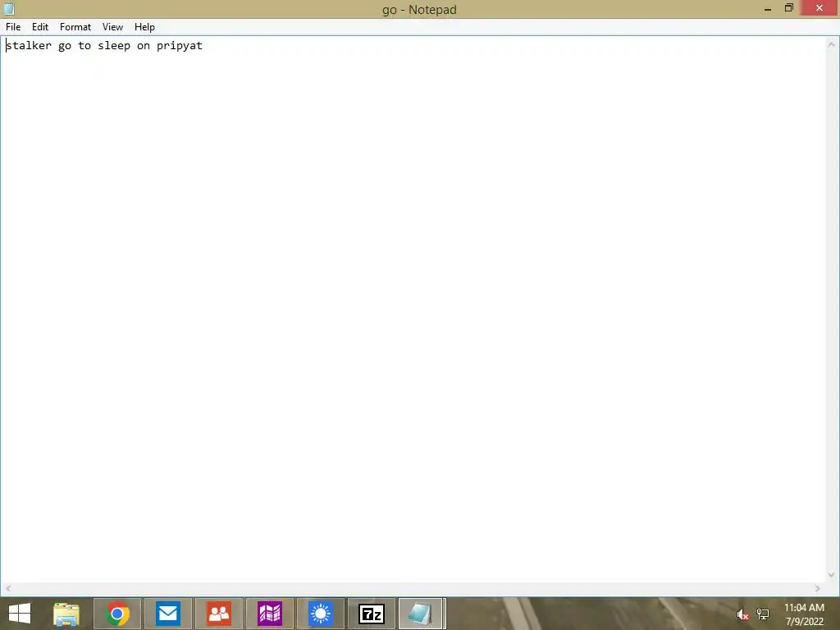Open the purple Maps app in taskbar
The height and width of the screenshot is (630, 840).
[x=270, y=614]
